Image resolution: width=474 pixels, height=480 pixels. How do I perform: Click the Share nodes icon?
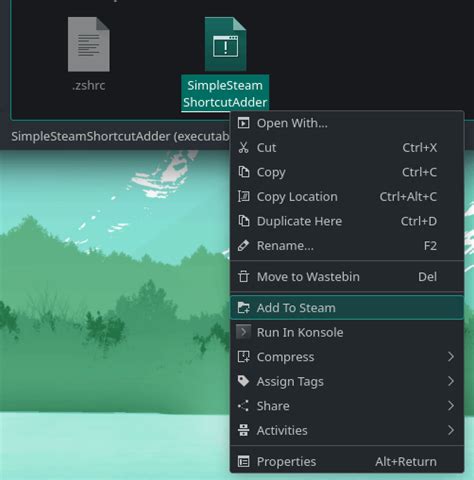pyautogui.click(x=243, y=406)
